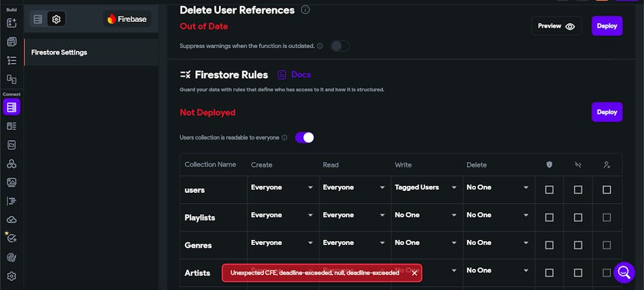
Task: Open the Firestore Rules Docs link
Action: (x=294, y=75)
